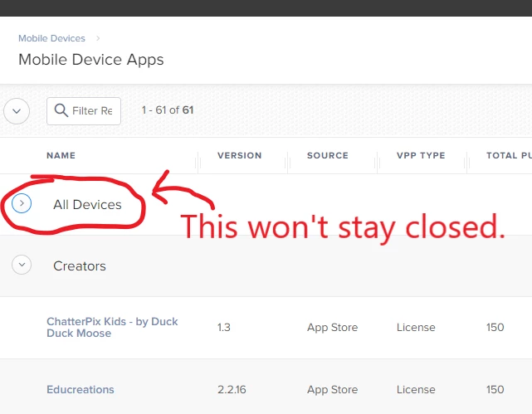Screen dimensions: 532x414
Task: Click the Mobile Device Apps page title
Action: (x=91, y=60)
